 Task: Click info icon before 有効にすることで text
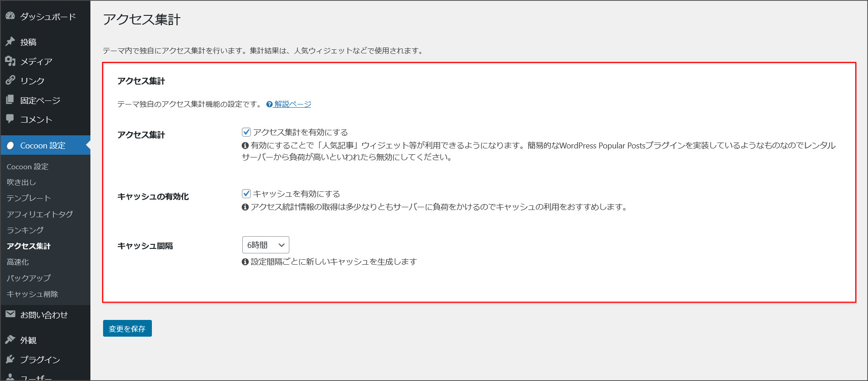point(245,145)
